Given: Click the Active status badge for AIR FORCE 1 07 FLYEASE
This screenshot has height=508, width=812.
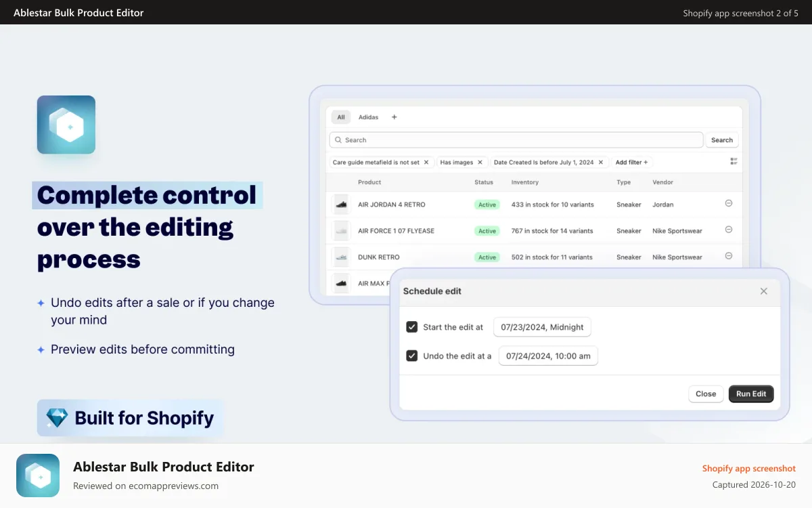Looking at the screenshot, I should [487, 231].
